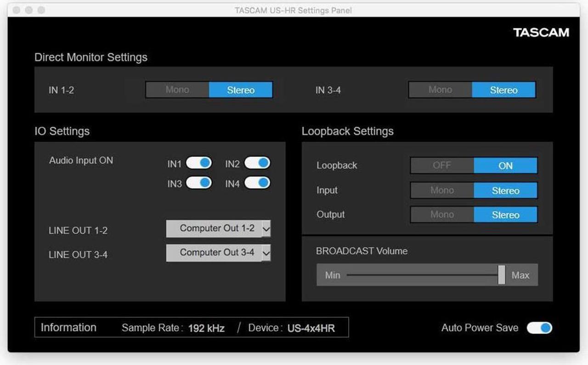This screenshot has width=588, height=365.
Task: Toggle the IN2 audio input switch
Action: pos(257,163)
